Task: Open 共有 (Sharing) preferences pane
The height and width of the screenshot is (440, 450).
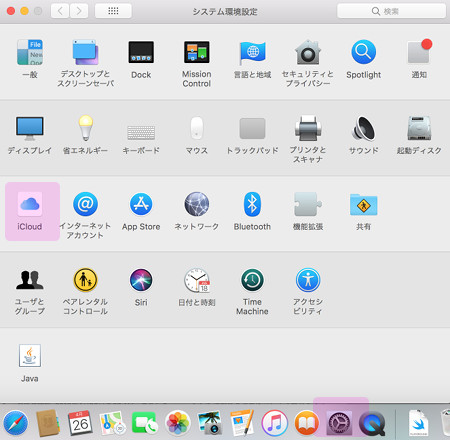Action: point(364,204)
